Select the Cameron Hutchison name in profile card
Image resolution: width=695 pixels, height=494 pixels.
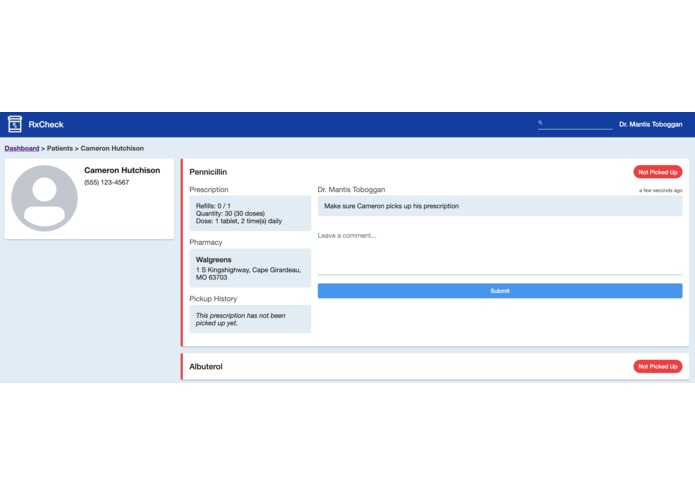point(122,170)
